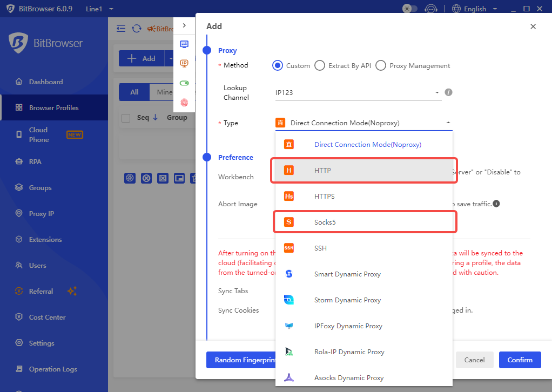Open Groups in the sidebar
The image size is (552, 392).
click(40, 187)
